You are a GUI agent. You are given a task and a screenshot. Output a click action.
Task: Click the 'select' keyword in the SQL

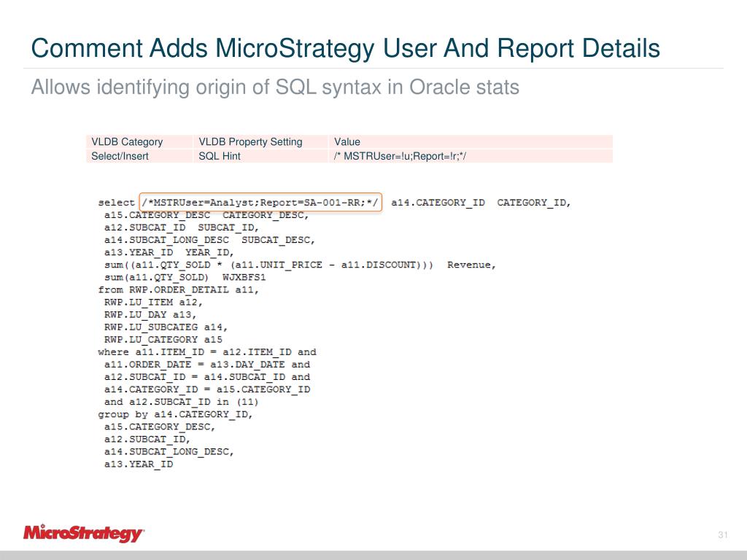[116, 203]
